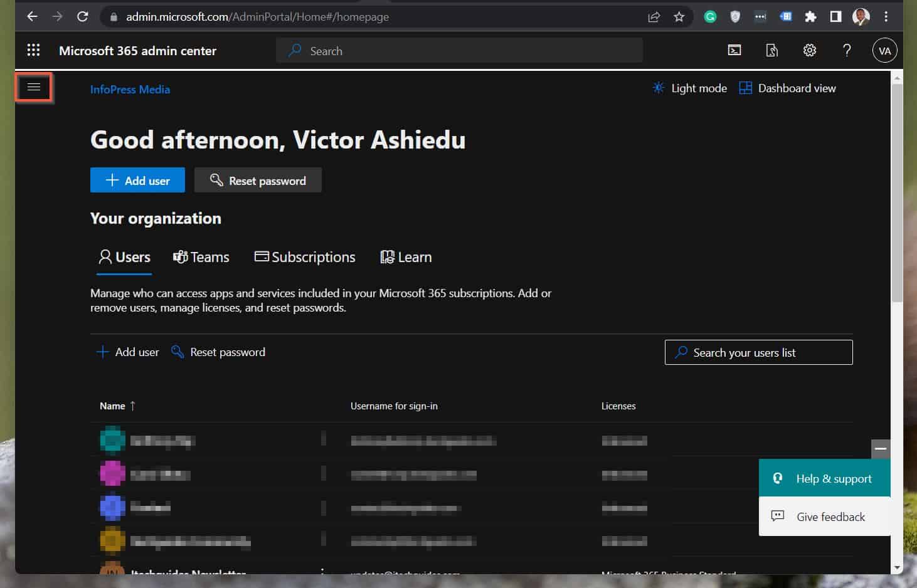Click the Reset password link above the list
This screenshot has height=588, width=917.
coord(218,352)
